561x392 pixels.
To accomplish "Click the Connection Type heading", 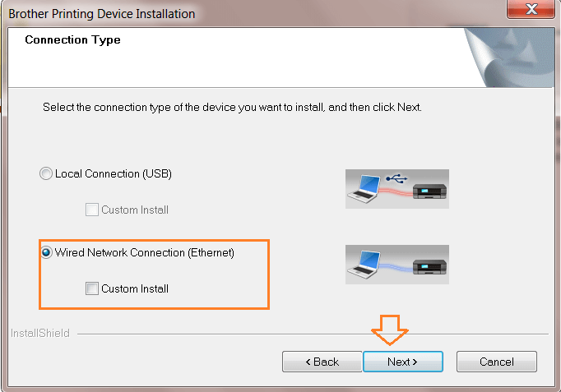I will pos(72,40).
